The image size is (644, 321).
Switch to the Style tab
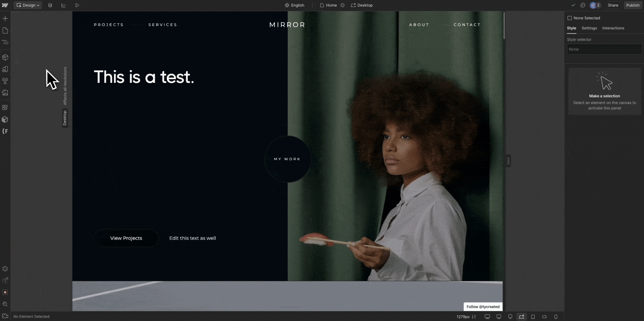tap(572, 28)
